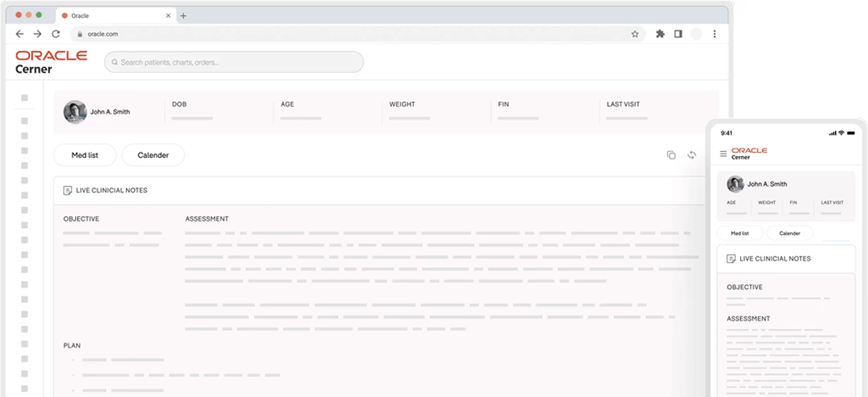Click the browser forward arrow
Image resolution: width=868 pixels, height=397 pixels.
coord(38,34)
